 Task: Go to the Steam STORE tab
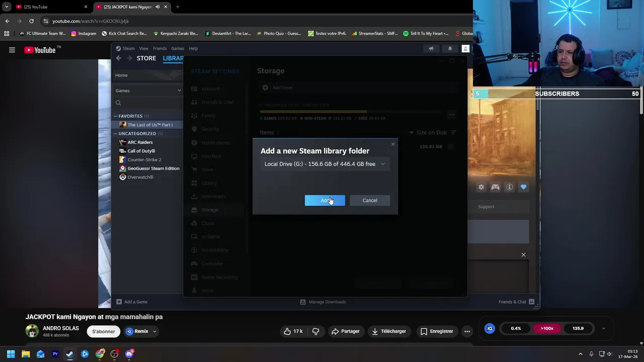pos(146,58)
